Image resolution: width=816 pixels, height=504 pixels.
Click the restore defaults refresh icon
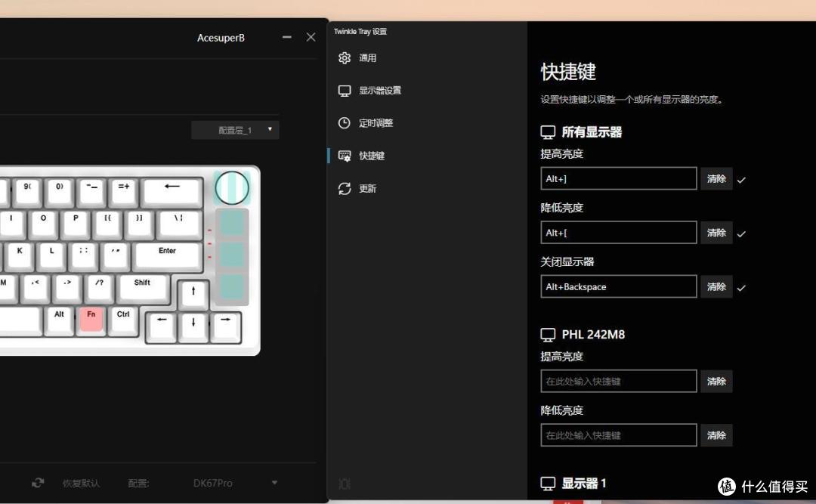click(x=38, y=483)
